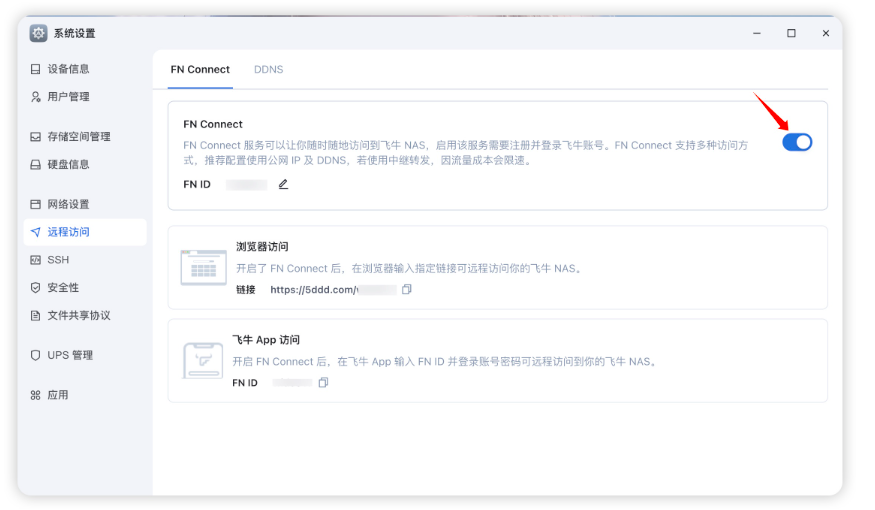Click the 存储空间管理 storage icon

pos(36,137)
